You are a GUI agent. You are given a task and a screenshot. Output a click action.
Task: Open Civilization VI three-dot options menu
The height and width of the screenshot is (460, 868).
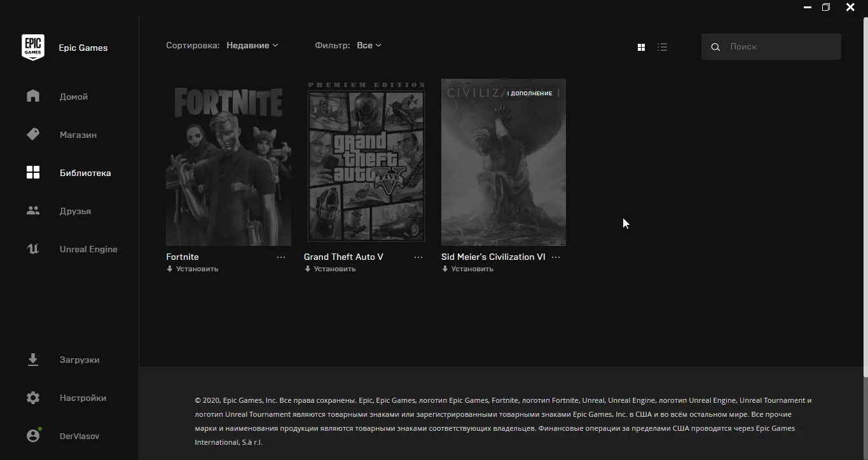pyautogui.click(x=556, y=257)
